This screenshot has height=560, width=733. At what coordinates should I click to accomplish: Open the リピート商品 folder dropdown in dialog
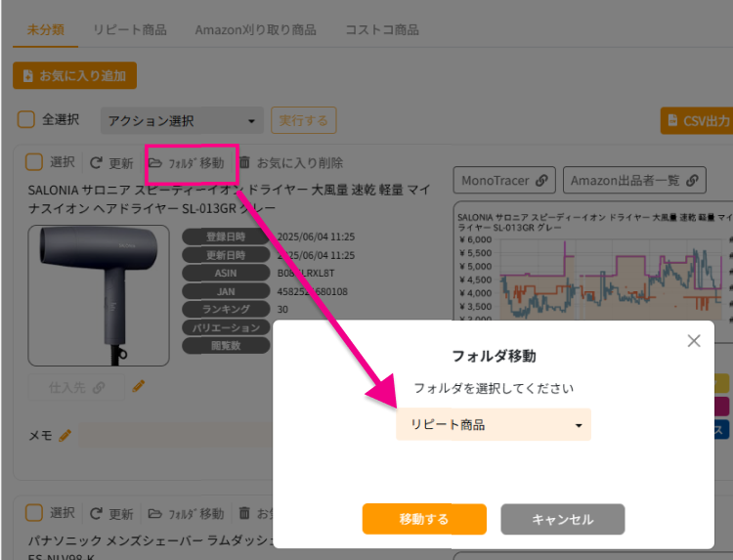[x=494, y=424]
